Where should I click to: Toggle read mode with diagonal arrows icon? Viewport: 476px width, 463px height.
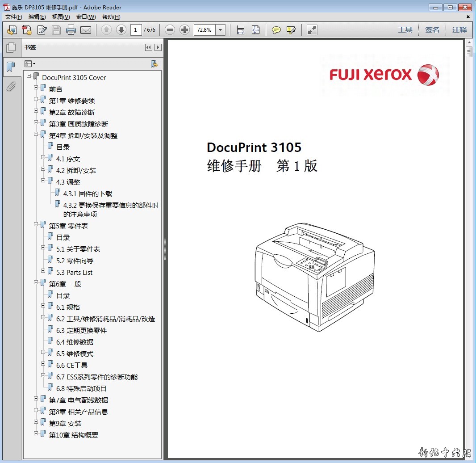(x=312, y=30)
